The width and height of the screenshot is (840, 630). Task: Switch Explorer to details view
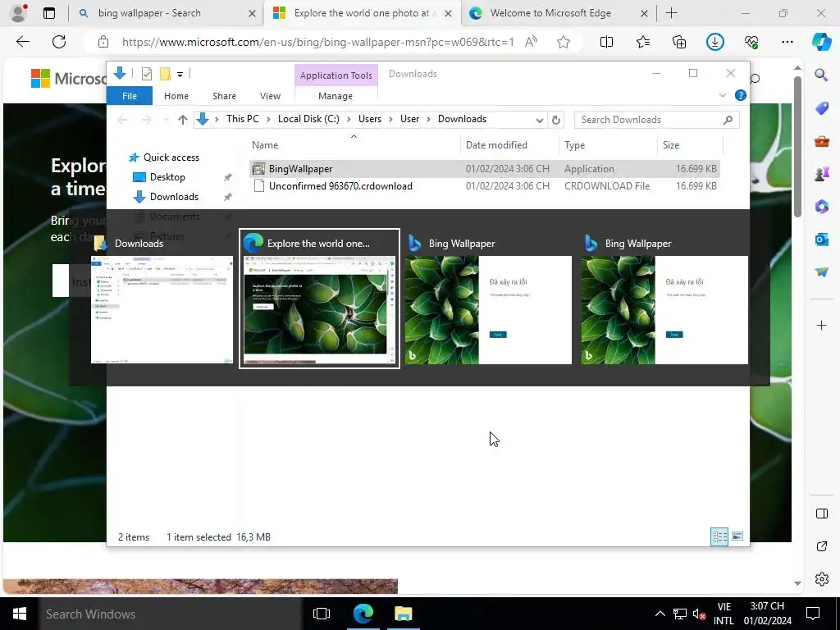click(719, 536)
